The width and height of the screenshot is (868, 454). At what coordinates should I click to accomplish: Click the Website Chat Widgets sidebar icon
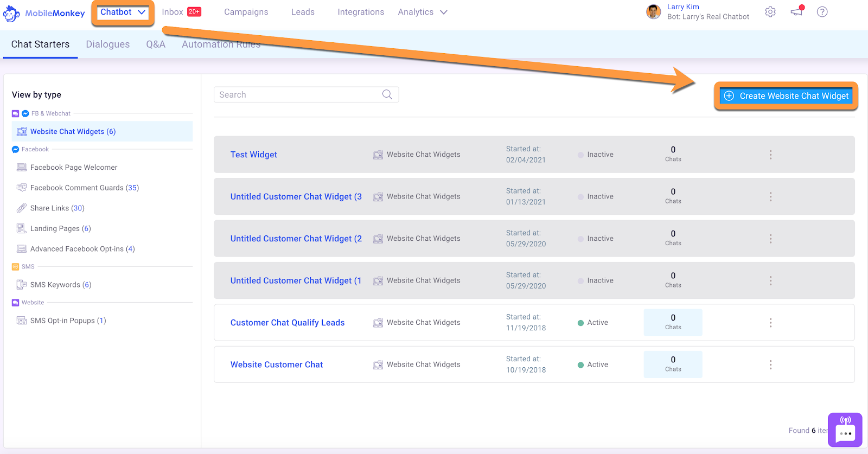pos(22,131)
